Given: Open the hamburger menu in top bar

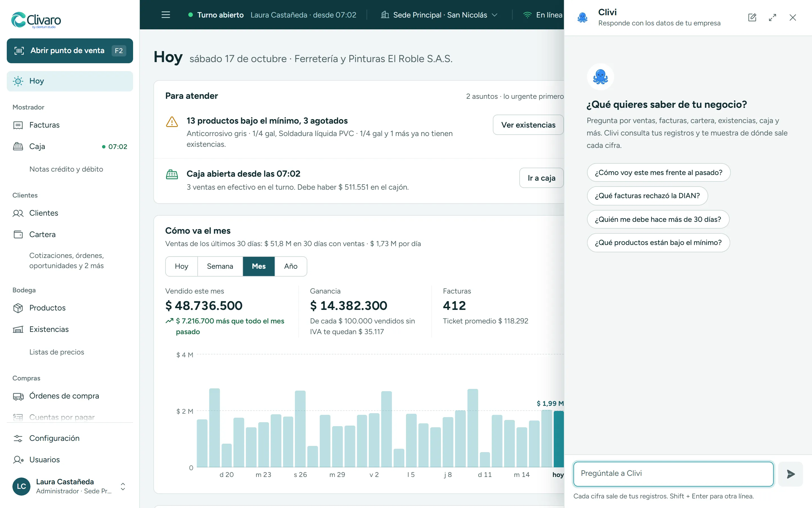Looking at the screenshot, I should pyautogui.click(x=166, y=15).
